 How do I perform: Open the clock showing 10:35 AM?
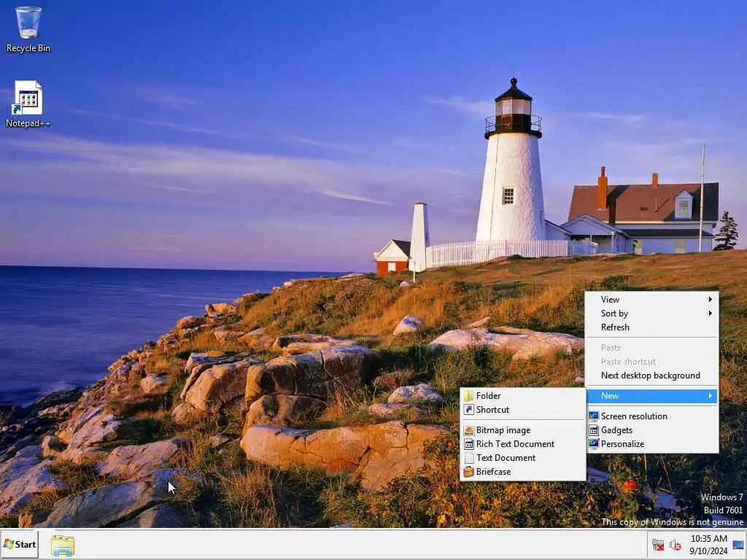click(x=708, y=545)
